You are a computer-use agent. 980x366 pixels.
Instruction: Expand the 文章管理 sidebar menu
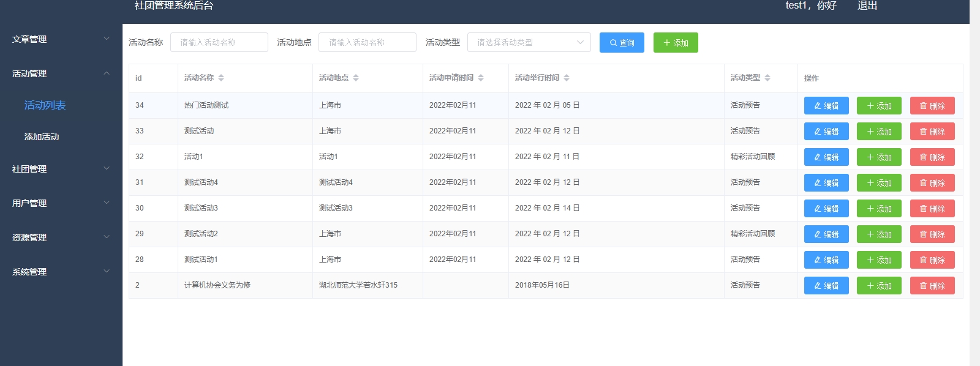[61, 39]
